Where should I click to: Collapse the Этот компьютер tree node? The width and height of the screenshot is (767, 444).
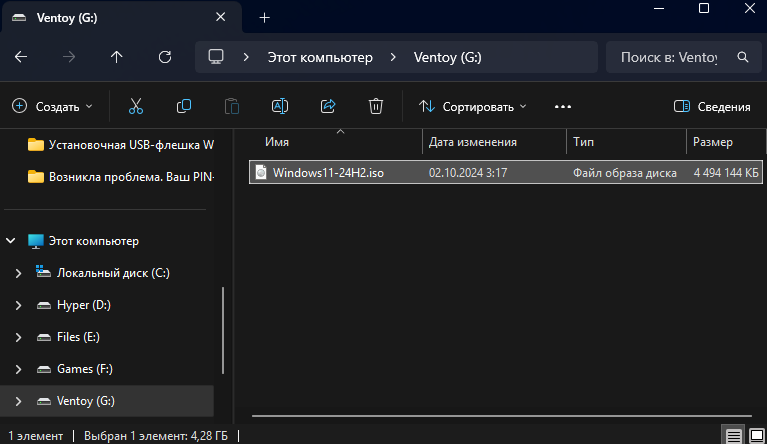(x=11, y=241)
